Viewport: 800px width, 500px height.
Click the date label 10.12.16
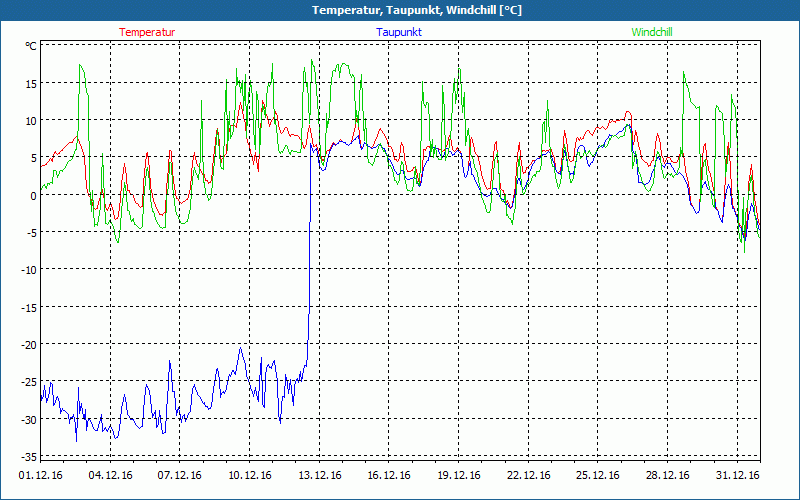(249, 475)
